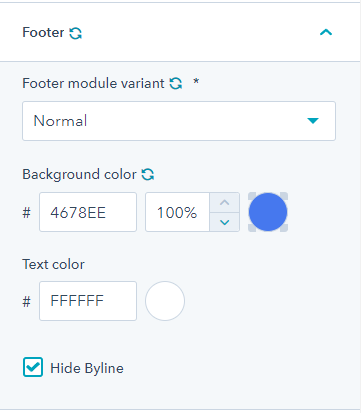Click the Footer module variant label
The image size is (361, 413).
click(93, 83)
